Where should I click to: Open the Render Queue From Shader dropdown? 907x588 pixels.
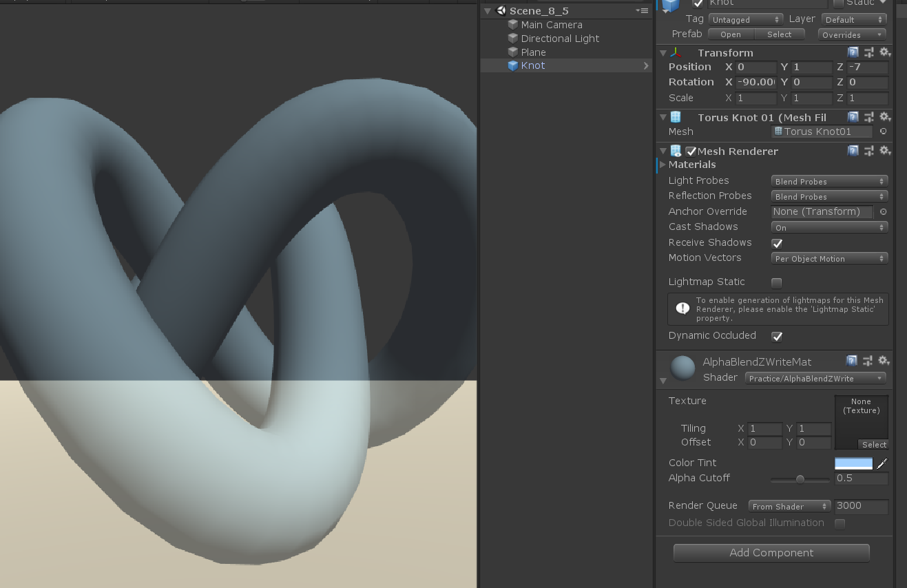pyautogui.click(x=790, y=506)
